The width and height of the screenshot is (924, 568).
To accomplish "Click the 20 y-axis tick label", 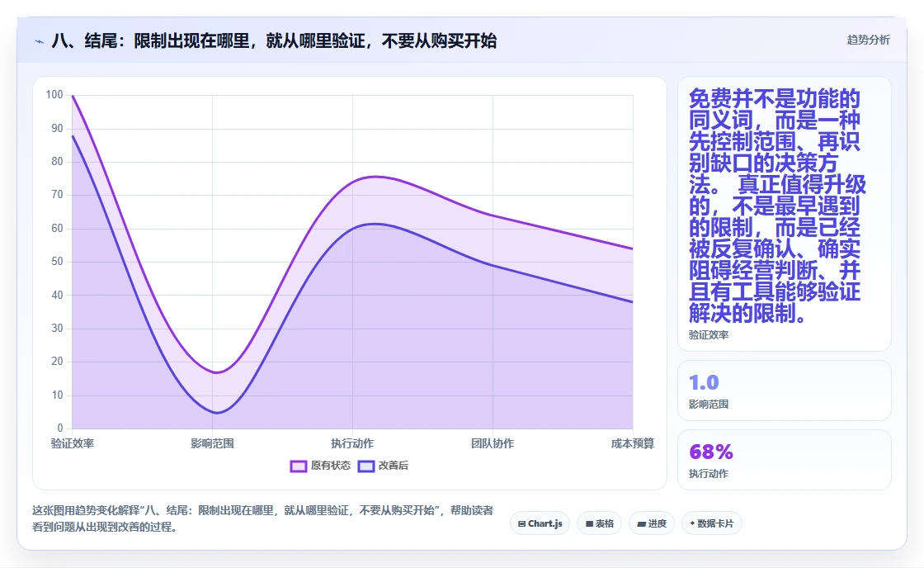I will pos(57,362).
